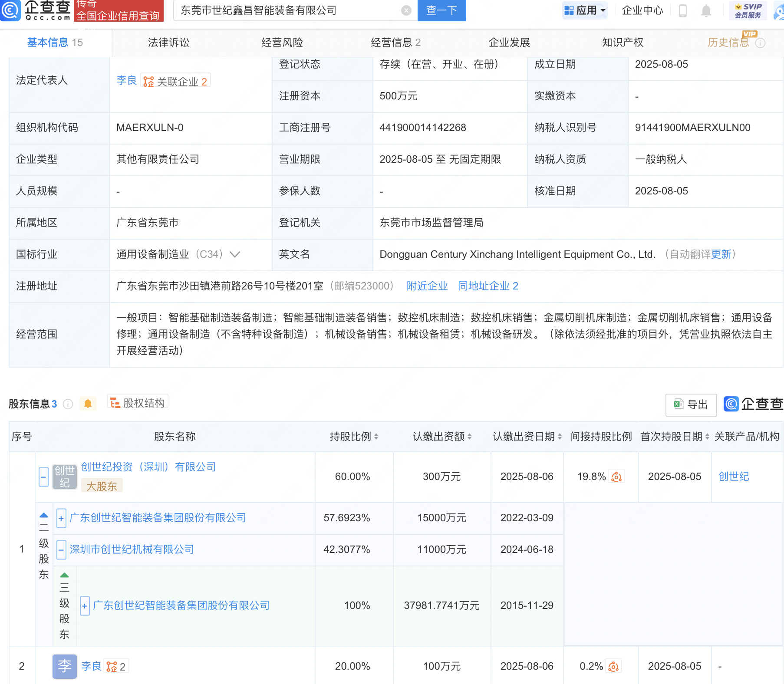The width and height of the screenshot is (784, 684).
Task: Click the company name search field
Action: coord(287,10)
